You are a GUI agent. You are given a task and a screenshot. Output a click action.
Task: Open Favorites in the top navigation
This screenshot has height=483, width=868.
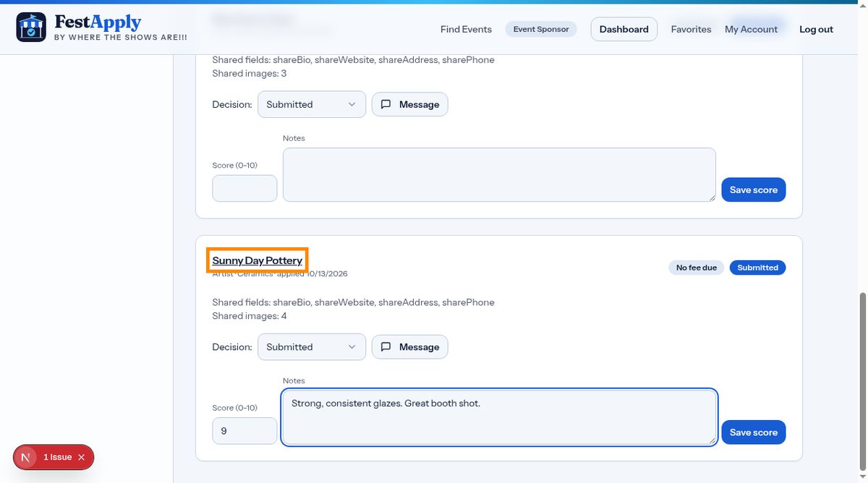tap(691, 30)
